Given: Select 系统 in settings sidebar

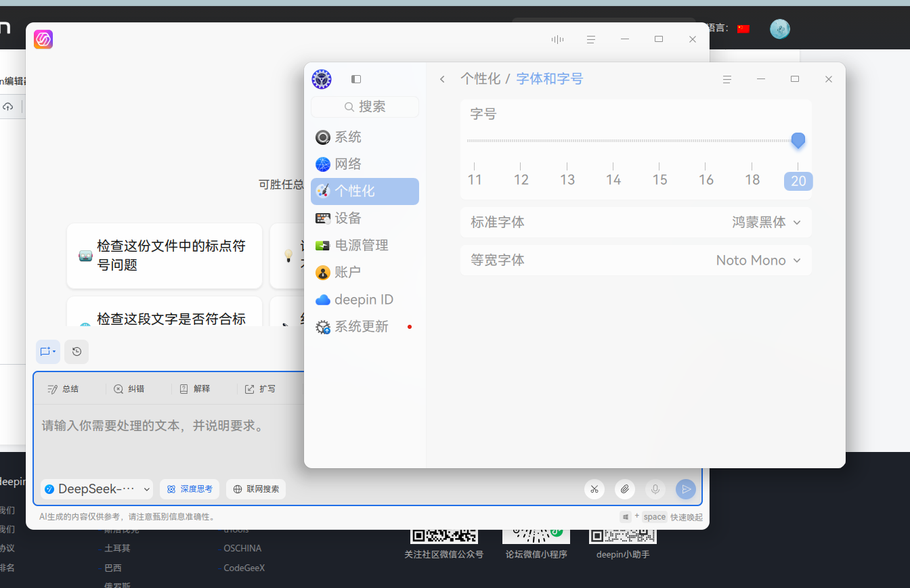Looking at the screenshot, I should click(365, 137).
